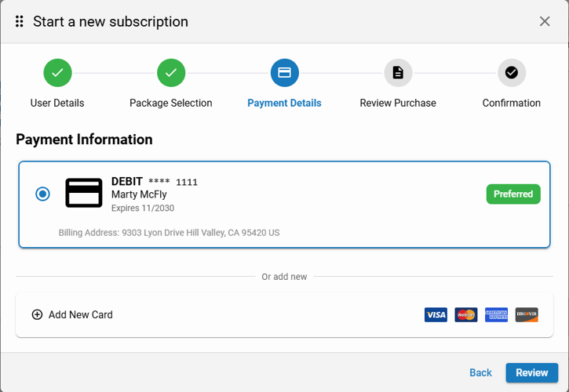Viewport: 569px width, 392px height.
Task: Click the Mastercard logo
Action: point(466,314)
